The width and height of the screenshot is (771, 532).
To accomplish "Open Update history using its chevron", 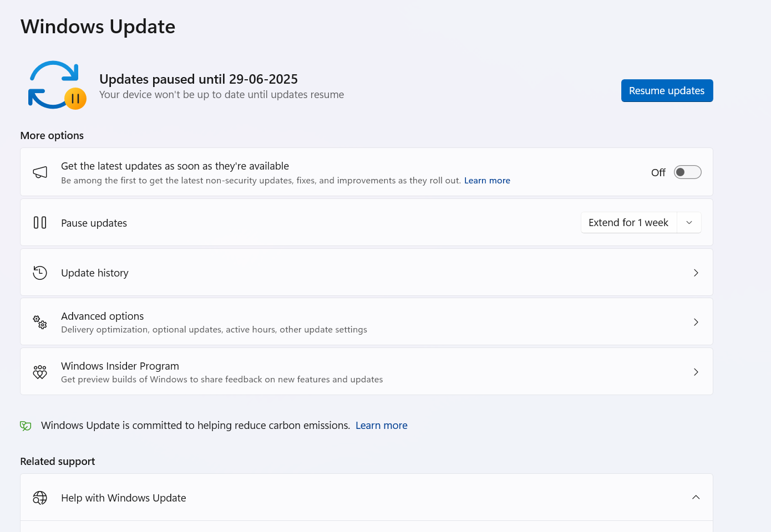I will tap(696, 273).
